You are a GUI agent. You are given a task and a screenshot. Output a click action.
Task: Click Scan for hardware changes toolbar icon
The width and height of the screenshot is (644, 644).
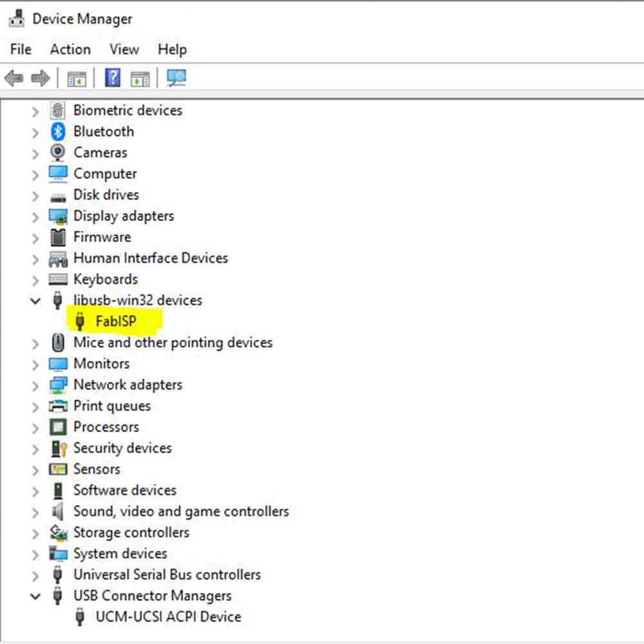coord(176,78)
